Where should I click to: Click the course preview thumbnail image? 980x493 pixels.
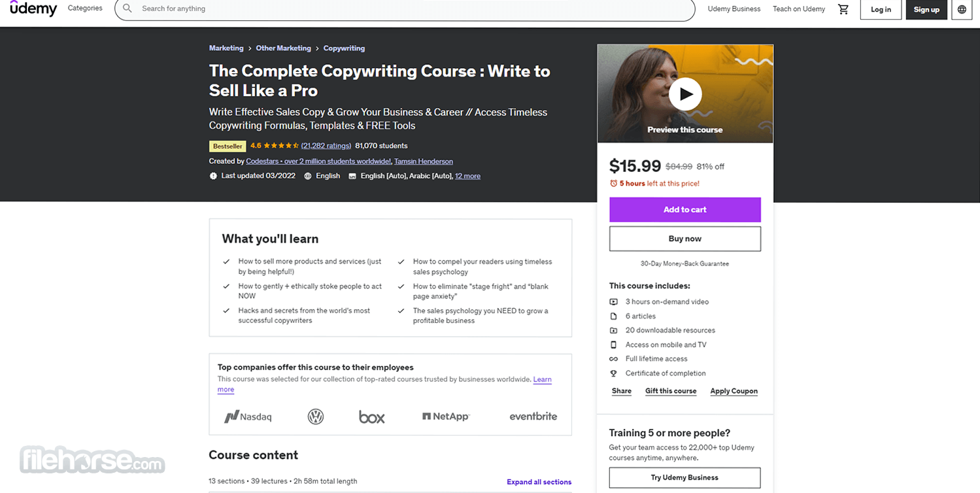[685, 93]
